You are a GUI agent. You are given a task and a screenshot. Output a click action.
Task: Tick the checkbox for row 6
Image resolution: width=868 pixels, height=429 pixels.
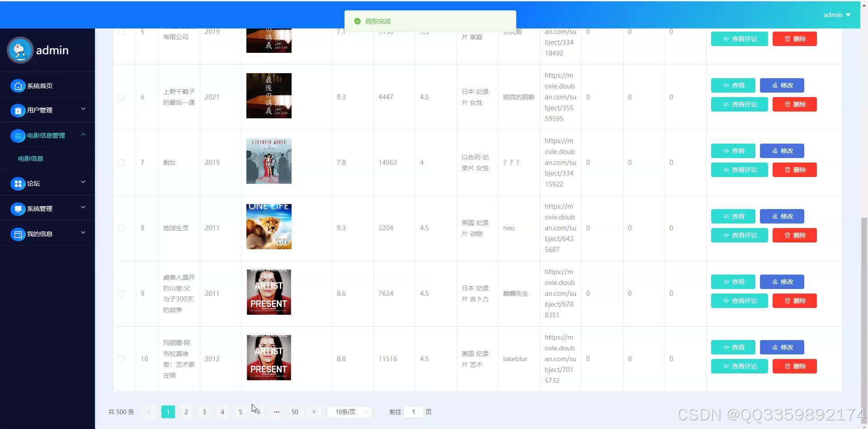pyautogui.click(x=121, y=97)
